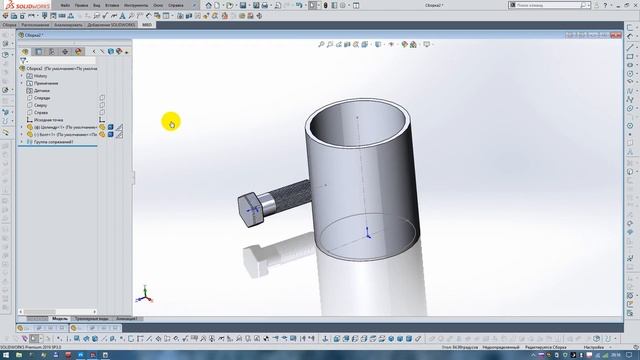The image size is (640, 360).
Task: Toggle hide/show for the Болт component
Action: pyautogui.click(x=102, y=135)
